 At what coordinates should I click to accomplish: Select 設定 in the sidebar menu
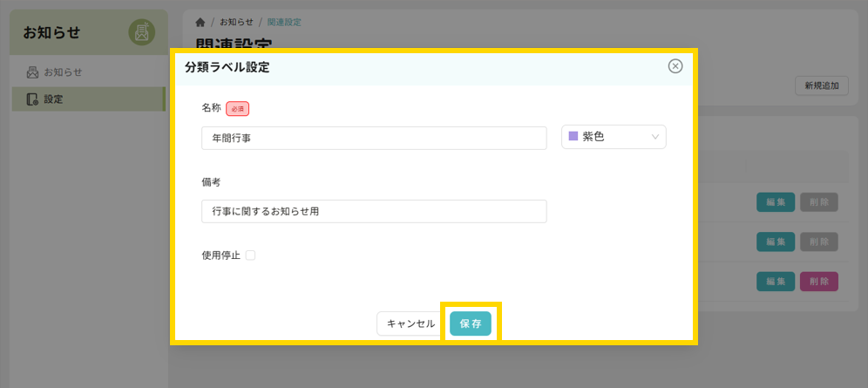tap(53, 99)
